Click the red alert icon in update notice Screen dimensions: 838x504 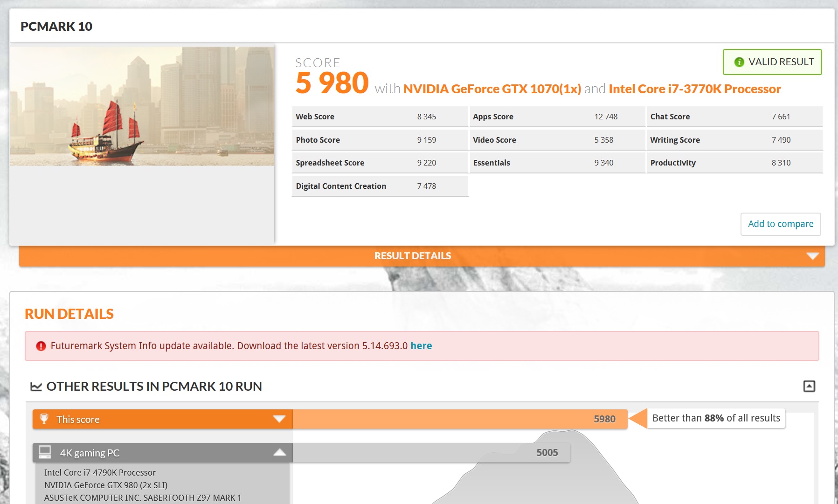[x=41, y=346]
